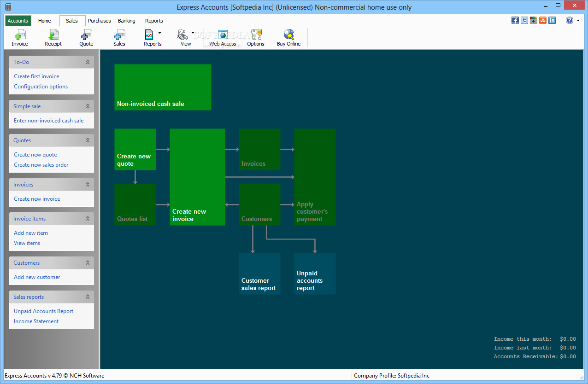Click Apply customer's payment tile
588x384 pixels.
pos(315,177)
